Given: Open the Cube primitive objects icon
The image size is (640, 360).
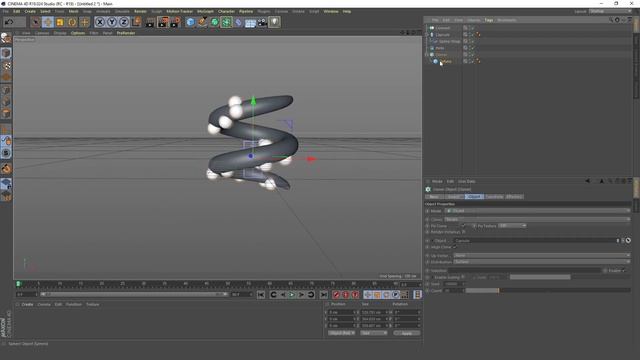Looking at the screenshot, I should [x=190, y=22].
